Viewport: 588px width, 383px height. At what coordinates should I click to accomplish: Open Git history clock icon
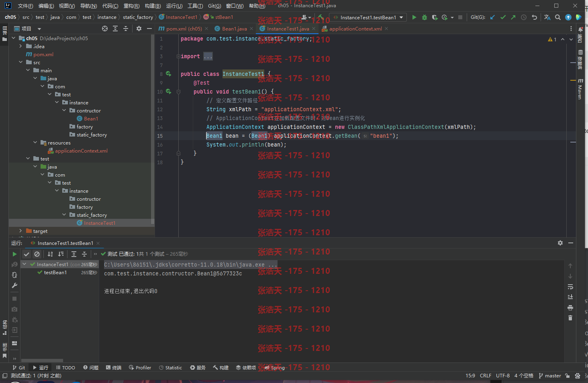click(x=524, y=17)
